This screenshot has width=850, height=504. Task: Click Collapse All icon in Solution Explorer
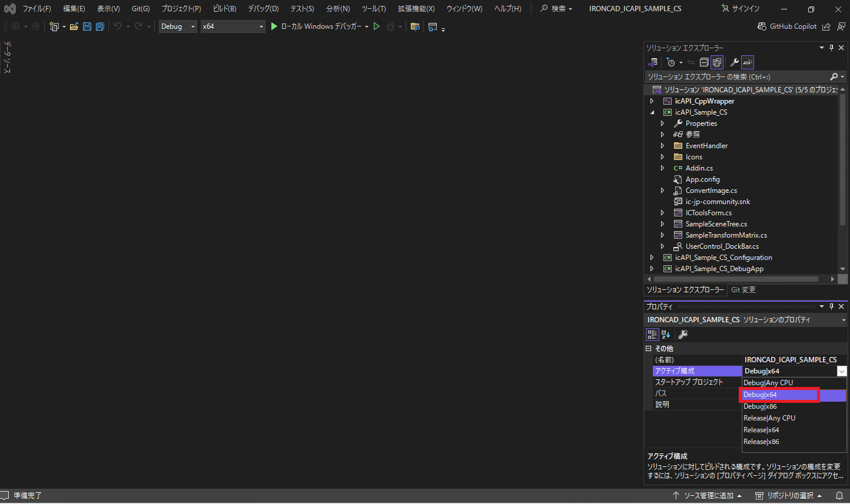(704, 62)
